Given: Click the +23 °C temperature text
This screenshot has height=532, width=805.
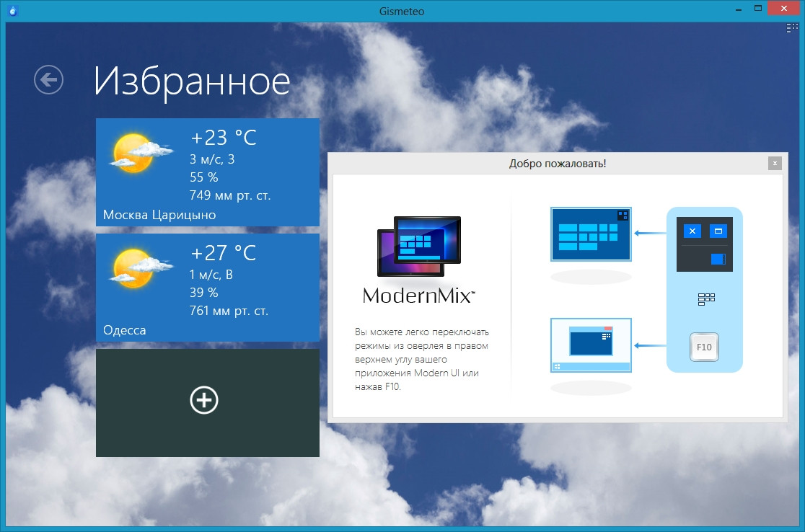Looking at the screenshot, I should point(224,138).
